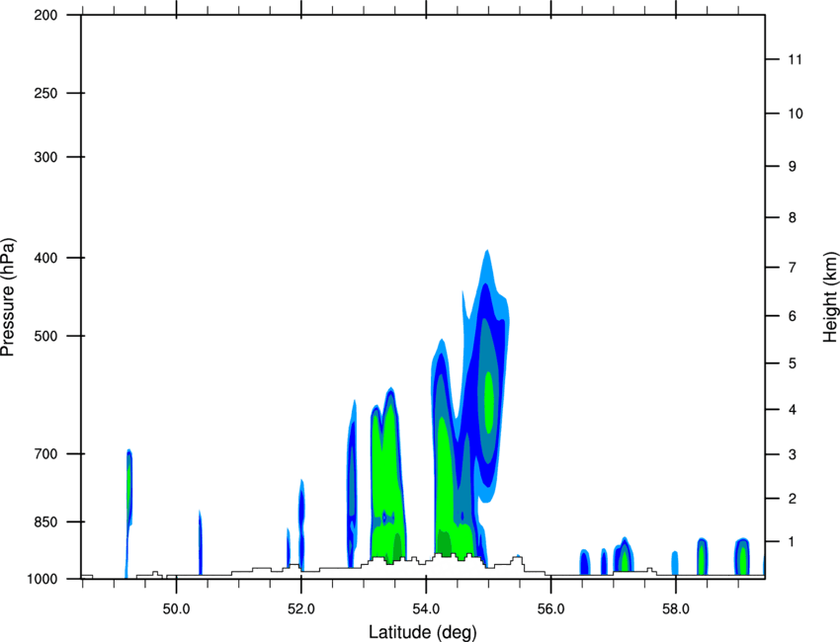Screen dimensions: 840x642
Task: Click the tallest contour plume near latitude 55
Action: [x=486, y=374]
